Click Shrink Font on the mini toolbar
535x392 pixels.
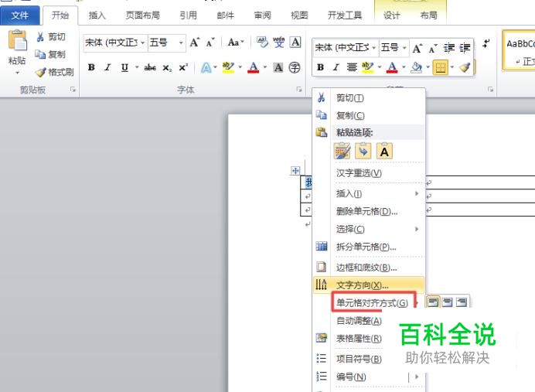pyautogui.click(x=433, y=49)
